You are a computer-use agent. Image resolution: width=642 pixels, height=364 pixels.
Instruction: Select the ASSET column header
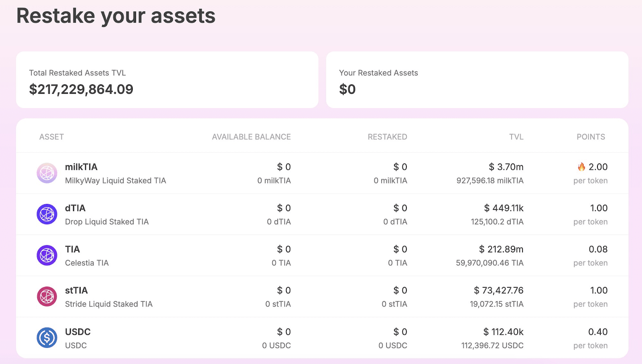(x=51, y=137)
